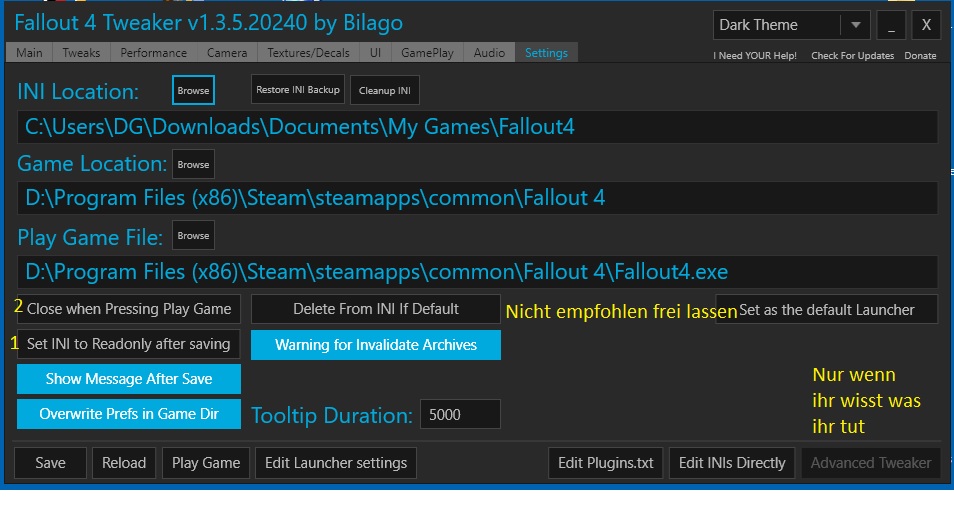Click the Advanced Tweaker button
The width and height of the screenshot is (954, 506).
click(871, 463)
